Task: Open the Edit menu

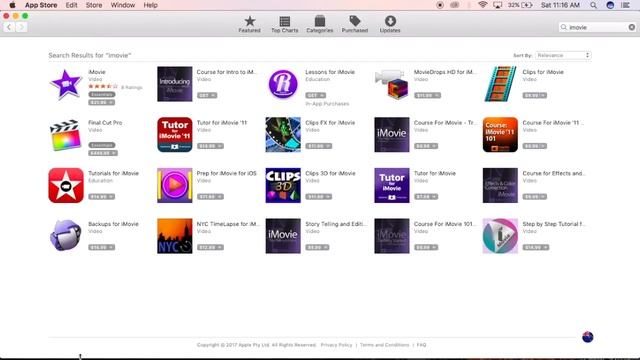Action: (71, 5)
